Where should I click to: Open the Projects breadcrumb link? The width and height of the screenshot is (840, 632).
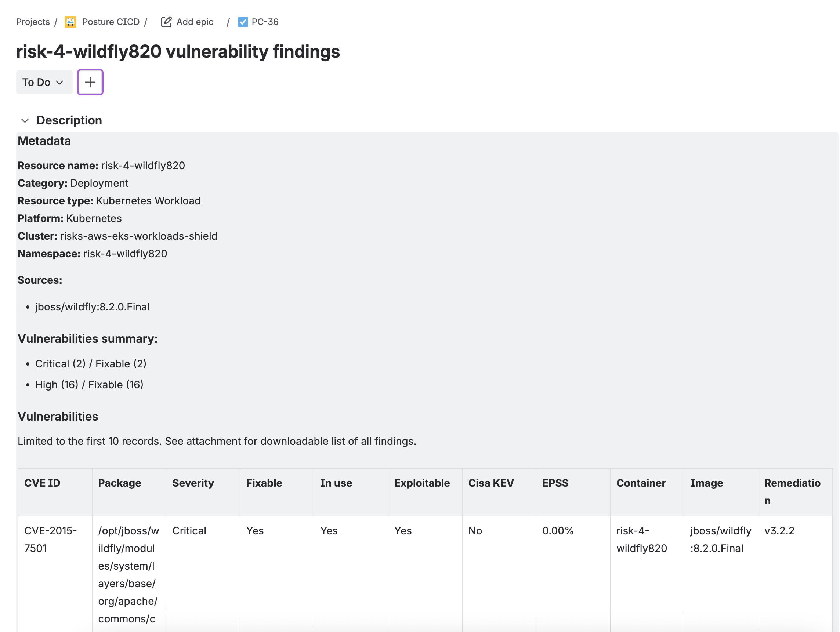click(33, 22)
